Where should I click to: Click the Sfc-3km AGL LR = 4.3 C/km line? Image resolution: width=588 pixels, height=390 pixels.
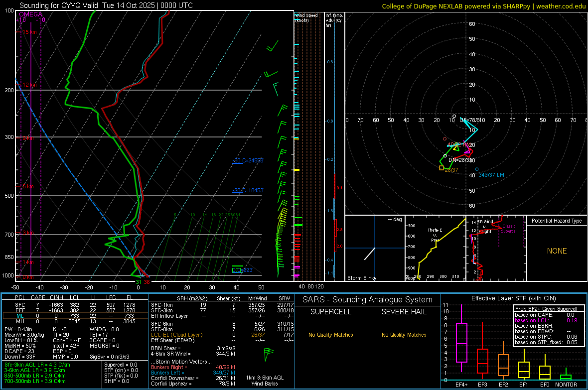click(x=37, y=365)
